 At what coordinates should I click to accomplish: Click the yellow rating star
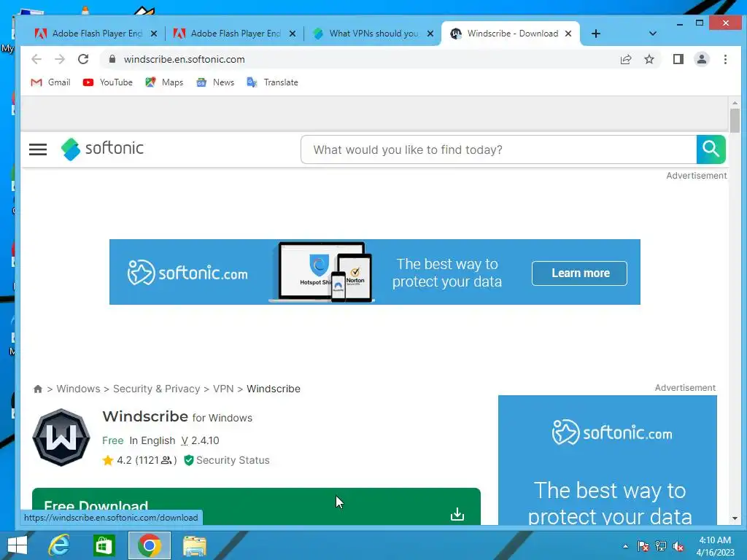pos(108,460)
